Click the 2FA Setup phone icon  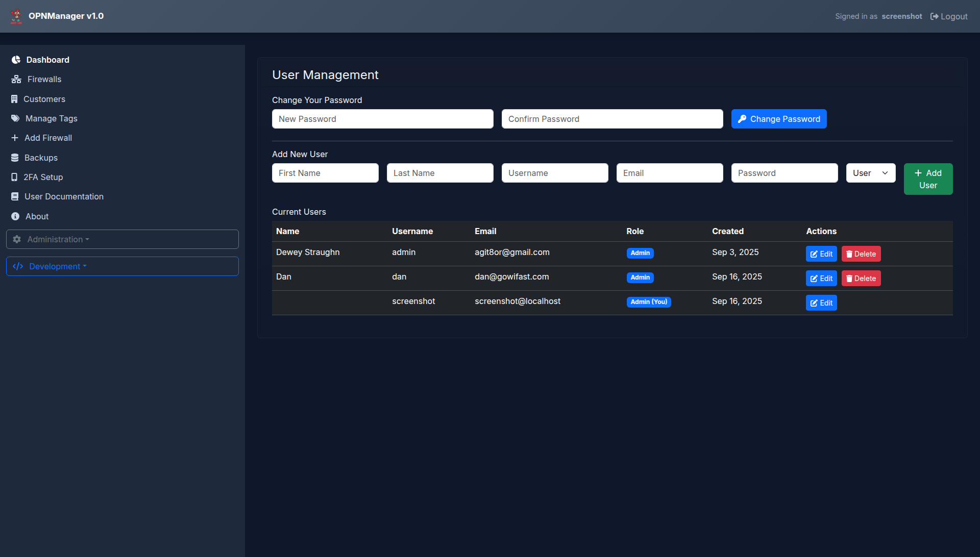coord(14,177)
